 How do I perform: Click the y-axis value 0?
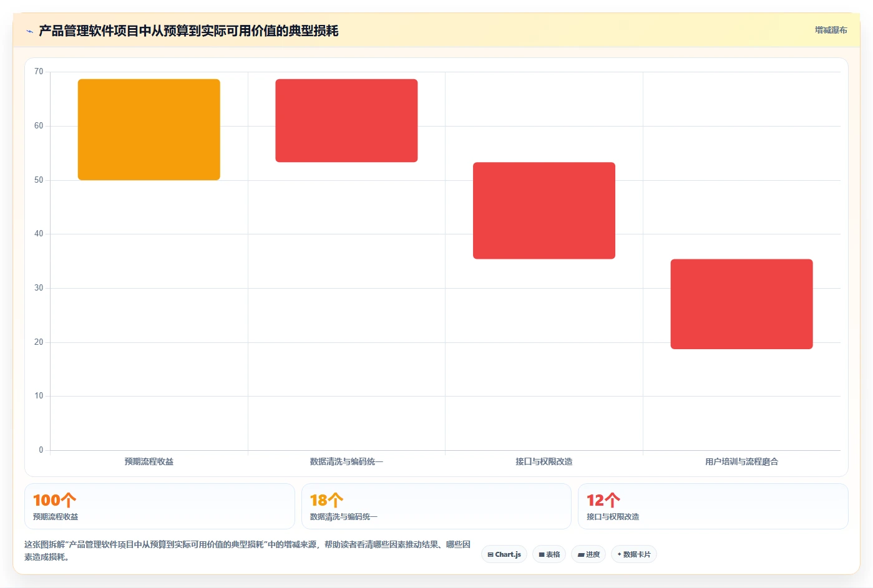[x=41, y=450]
